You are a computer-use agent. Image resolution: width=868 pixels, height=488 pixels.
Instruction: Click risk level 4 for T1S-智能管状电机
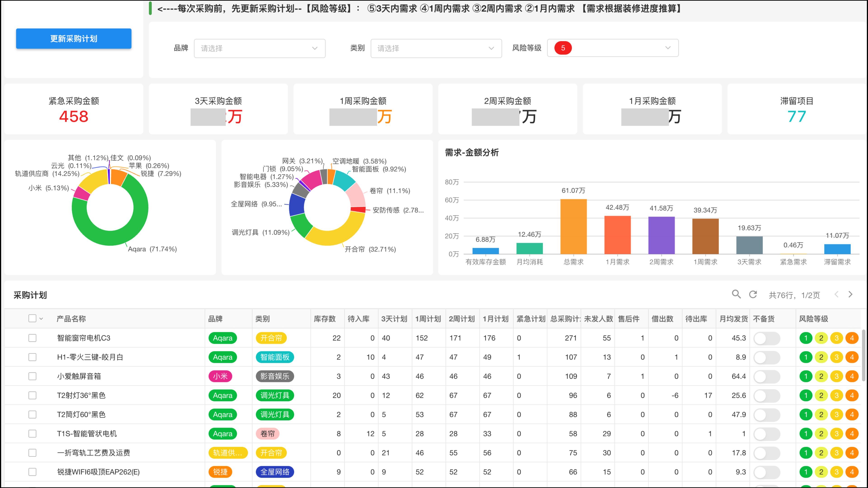tap(852, 434)
